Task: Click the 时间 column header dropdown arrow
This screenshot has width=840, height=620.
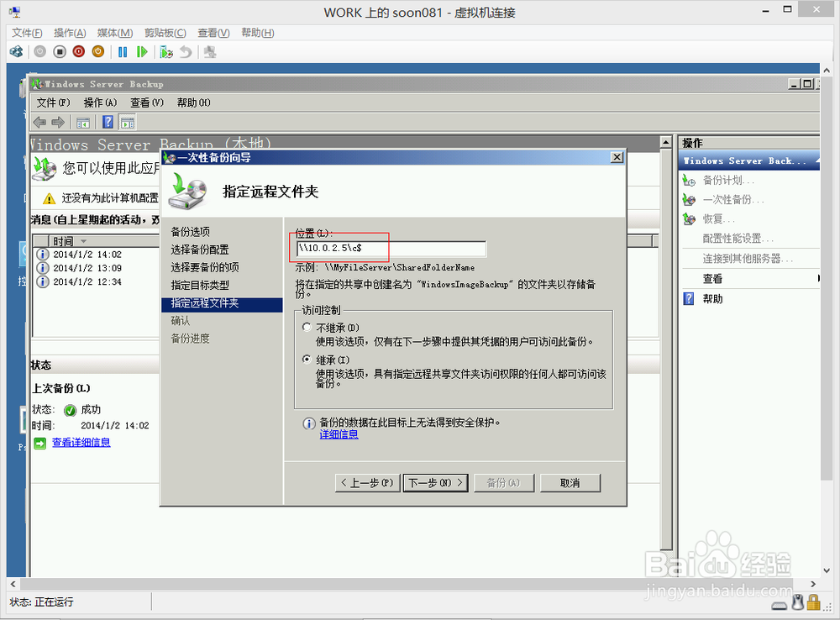Action: pyautogui.click(x=83, y=241)
